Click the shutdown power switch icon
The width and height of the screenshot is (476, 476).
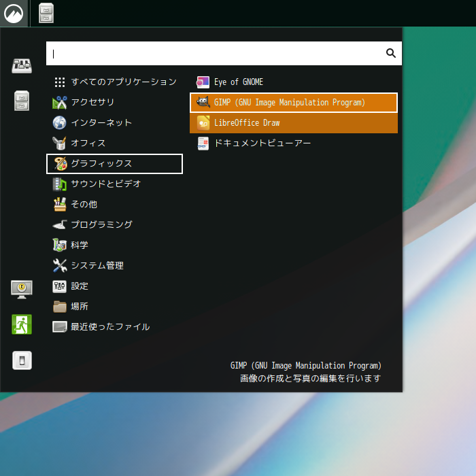pos(22,360)
